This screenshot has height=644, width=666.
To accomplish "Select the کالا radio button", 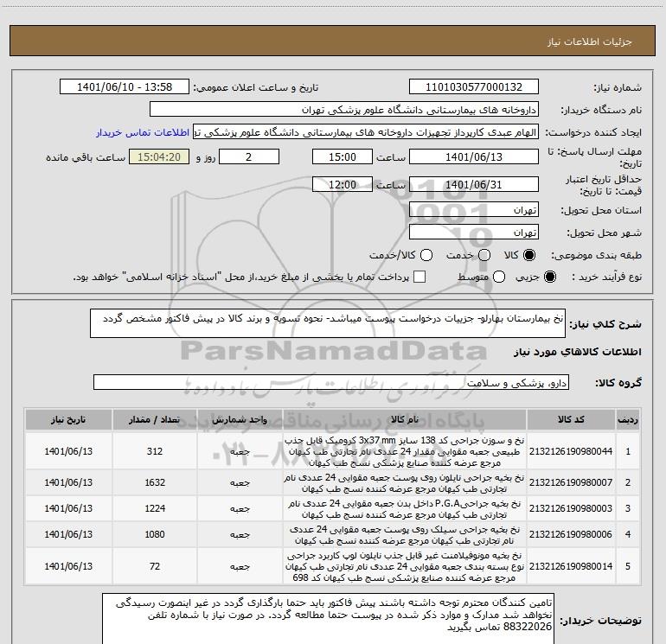I will tap(529, 255).
